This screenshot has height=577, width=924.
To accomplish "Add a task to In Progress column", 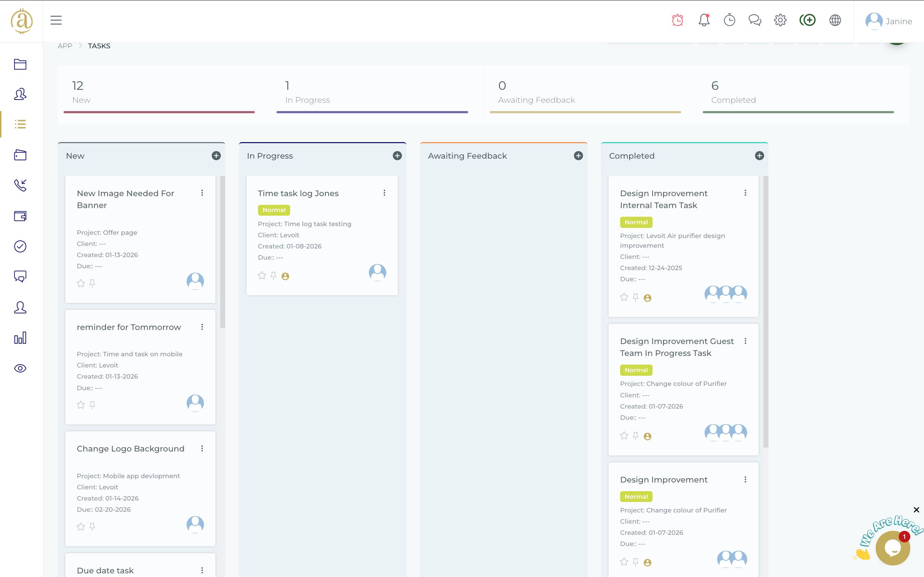I will pyautogui.click(x=397, y=156).
